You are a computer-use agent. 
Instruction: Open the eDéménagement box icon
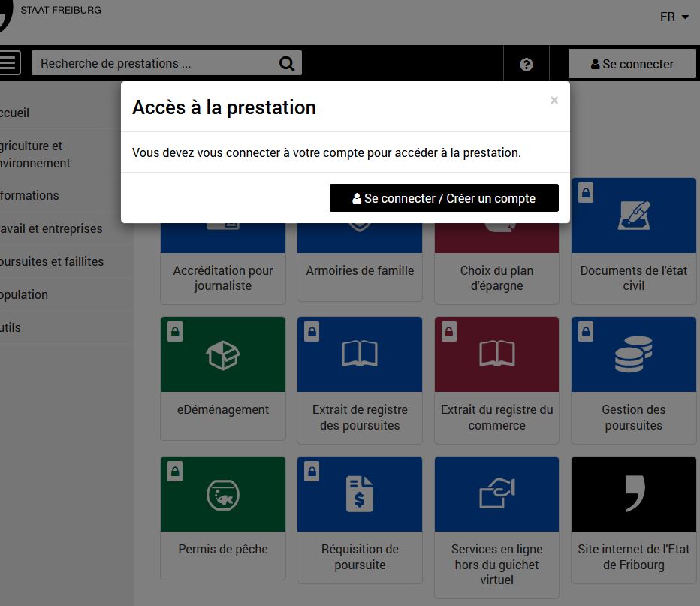click(222, 354)
